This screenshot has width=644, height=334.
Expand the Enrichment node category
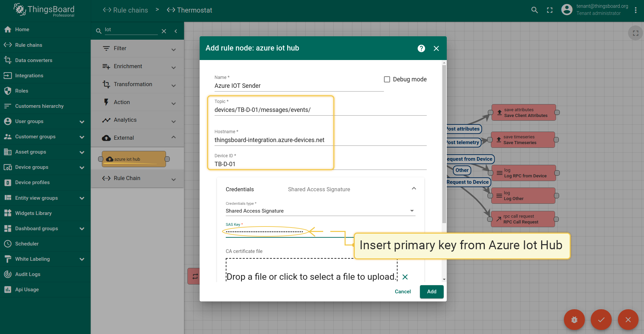tap(137, 66)
